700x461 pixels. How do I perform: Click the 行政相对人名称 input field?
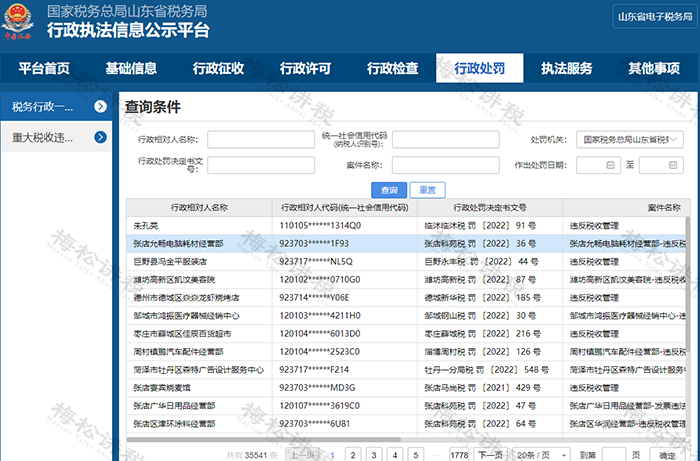click(x=261, y=140)
